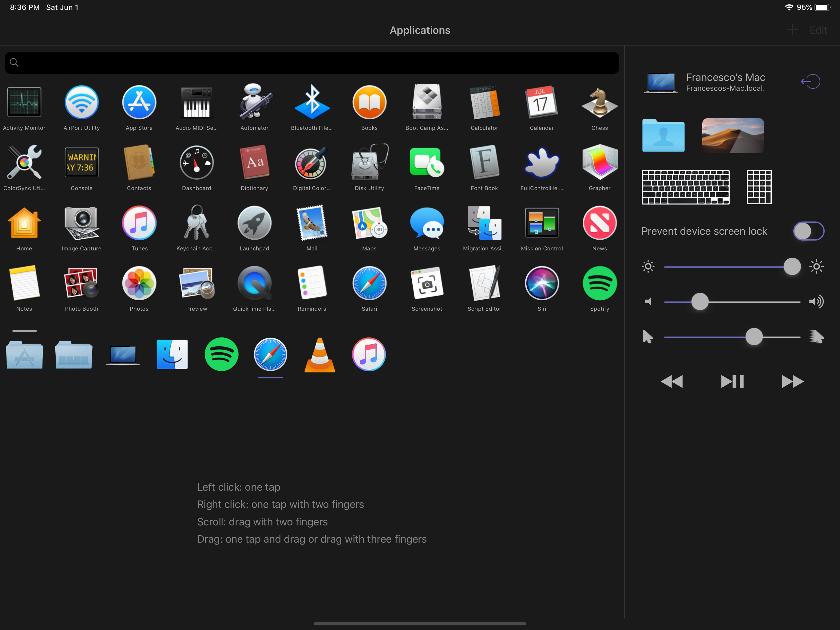Disconnect from Francesco's Mac using arrow icon
840x630 pixels.
point(810,81)
